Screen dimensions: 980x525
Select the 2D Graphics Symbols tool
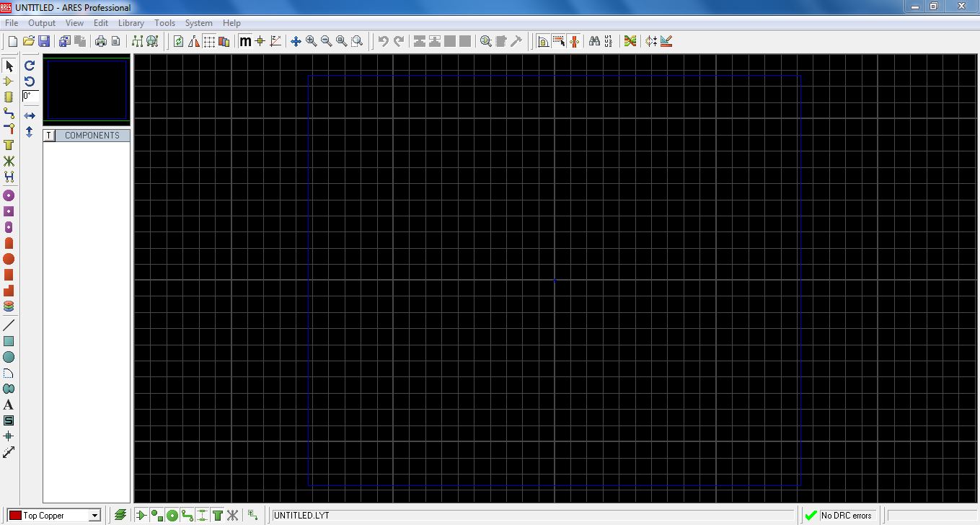pyautogui.click(x=9, y=420)
